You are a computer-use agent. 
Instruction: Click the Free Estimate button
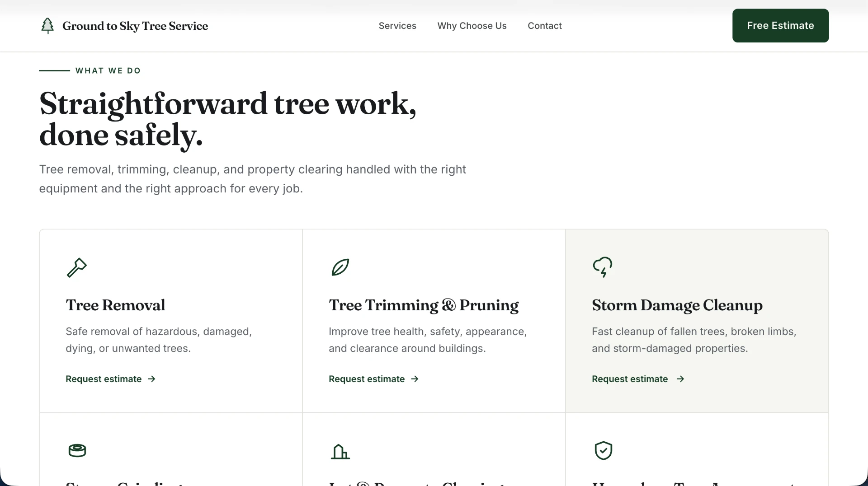tap(780, 26)
